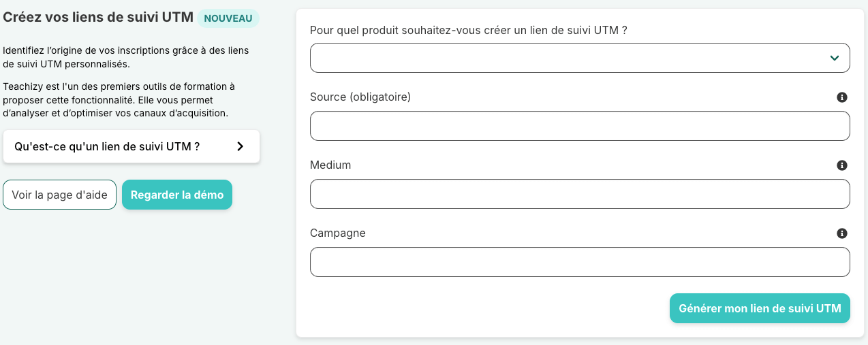Select the Campagne input box
The height and width of the screenshot is (345, 868).
tap(579, 262)
